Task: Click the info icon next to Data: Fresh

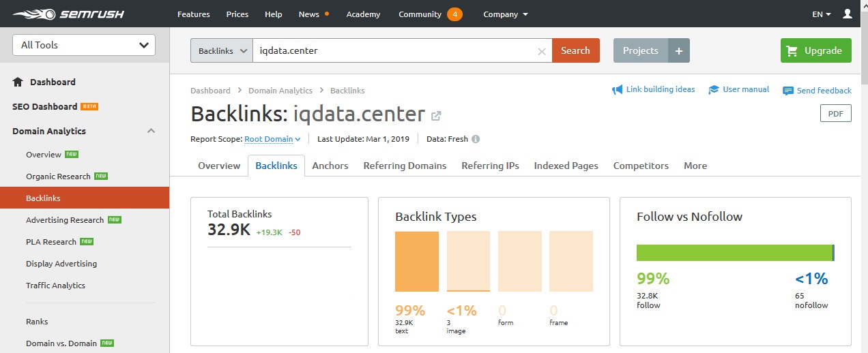Action: click(x=476, y=139)
